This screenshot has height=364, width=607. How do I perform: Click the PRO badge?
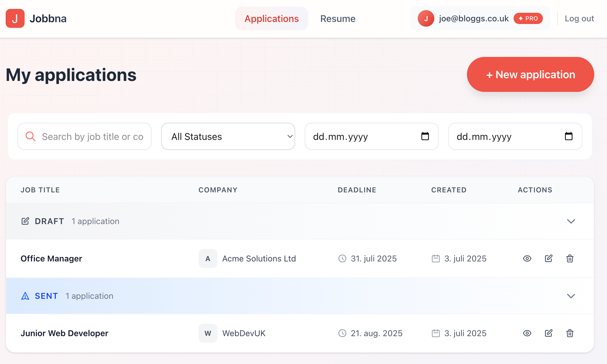click(528, 18)
